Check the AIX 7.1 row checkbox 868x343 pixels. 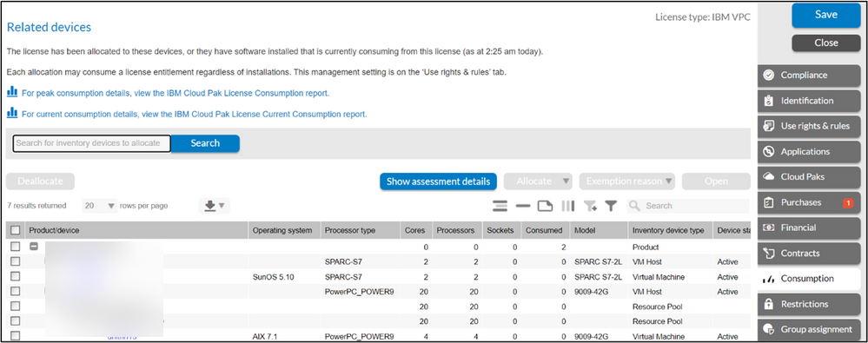pos(16,336)
